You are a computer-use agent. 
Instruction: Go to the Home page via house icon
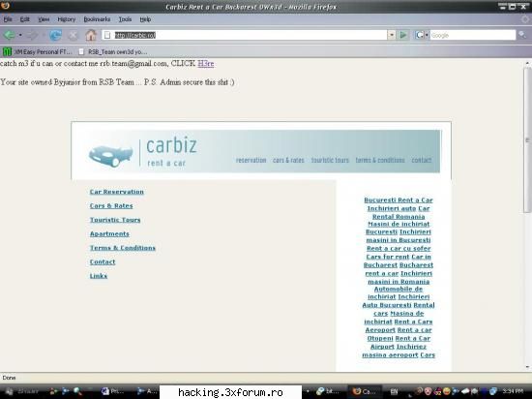click(91, 35)
